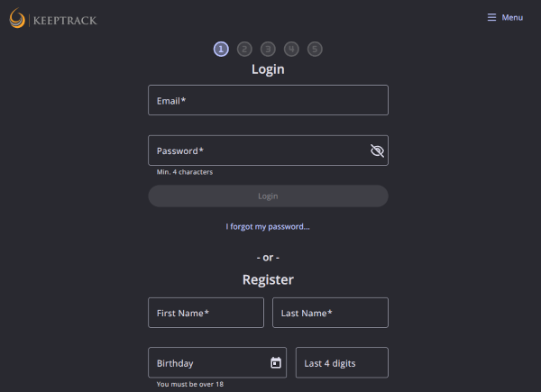Click the Register heading

tap(268, 280)
